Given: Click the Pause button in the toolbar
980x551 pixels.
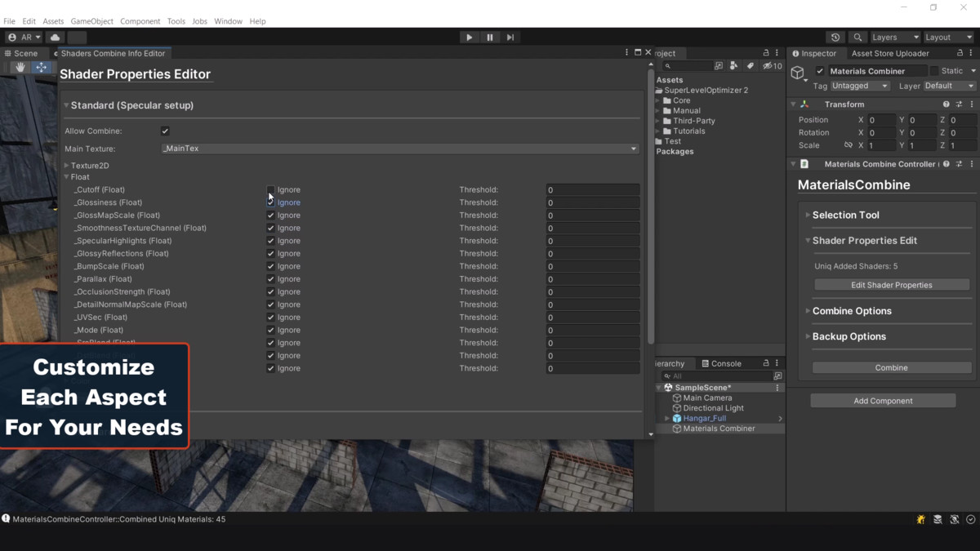Looking at the screenshot, I should click(x=490, y=37).
